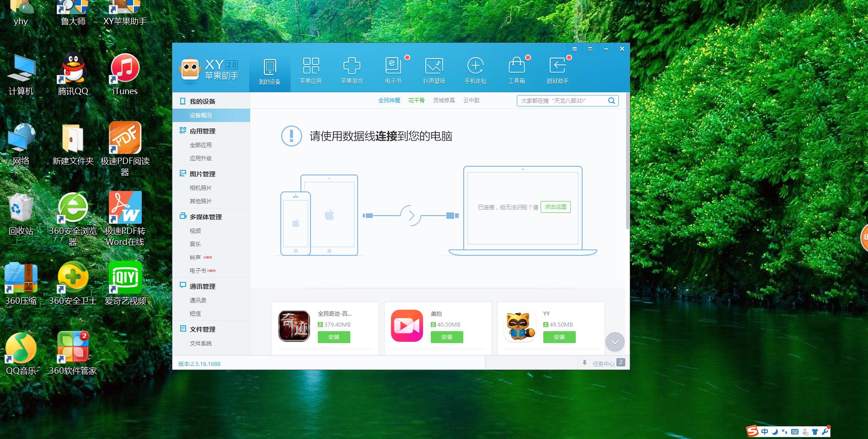
Task: Open the 爱奇艺视频 desktop icon
Action: tap(125, 283)
